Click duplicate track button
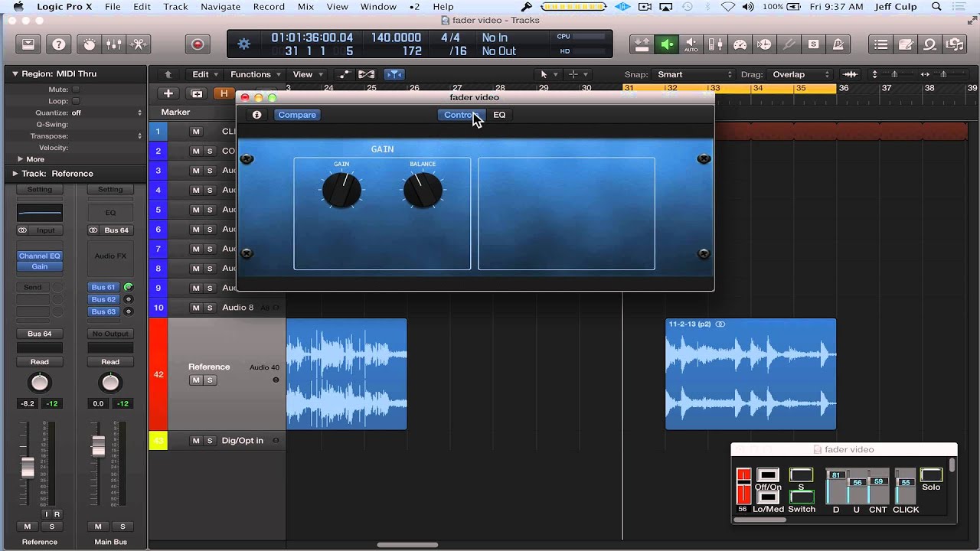980x551 pixels. [x=197, y=93]
